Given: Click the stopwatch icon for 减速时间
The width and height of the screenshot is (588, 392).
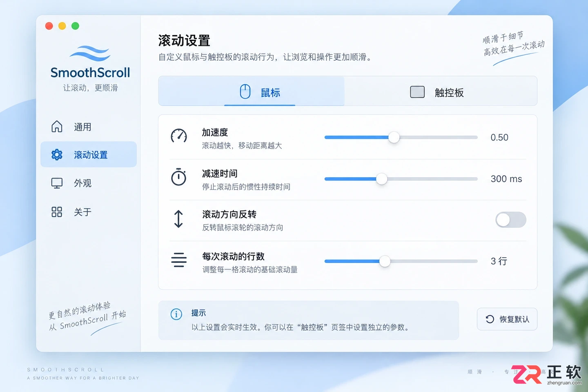Looking at the screenshot, I should click(178, 177).
